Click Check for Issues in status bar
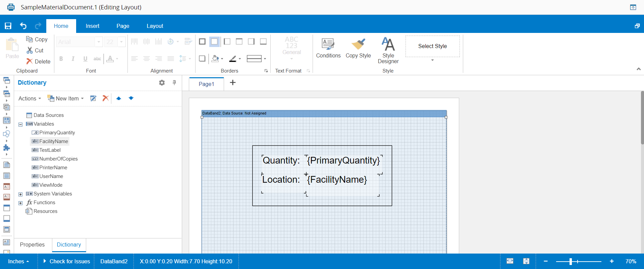644x269 pixels. pos(66,261)
